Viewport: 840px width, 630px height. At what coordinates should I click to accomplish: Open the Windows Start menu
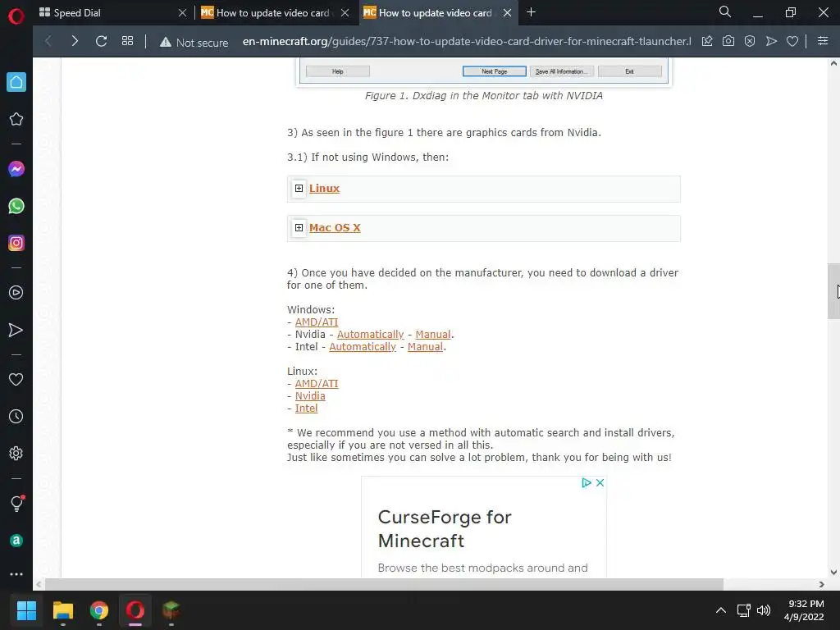point(26,610)
